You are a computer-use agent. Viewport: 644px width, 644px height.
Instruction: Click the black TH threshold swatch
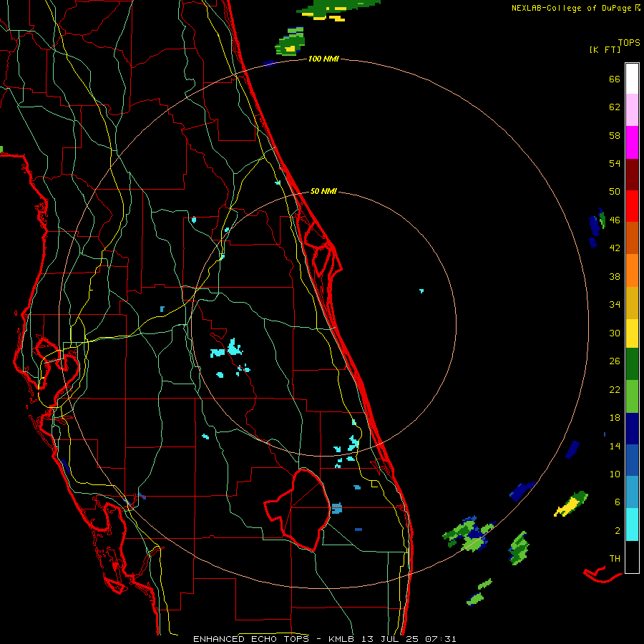pos(632,557)
